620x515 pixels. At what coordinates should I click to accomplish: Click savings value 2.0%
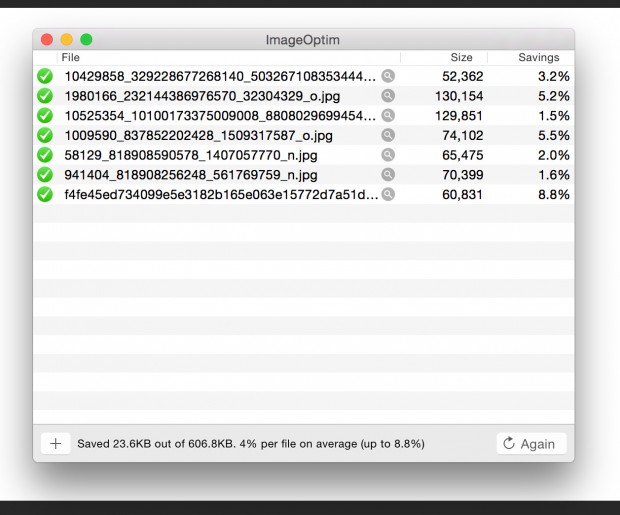click(x=554, y=155)
